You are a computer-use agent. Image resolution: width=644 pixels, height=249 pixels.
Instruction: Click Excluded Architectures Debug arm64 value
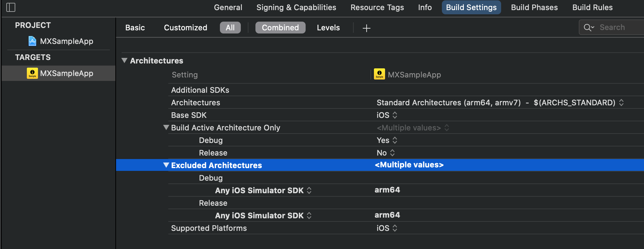(x=387, y=190)
